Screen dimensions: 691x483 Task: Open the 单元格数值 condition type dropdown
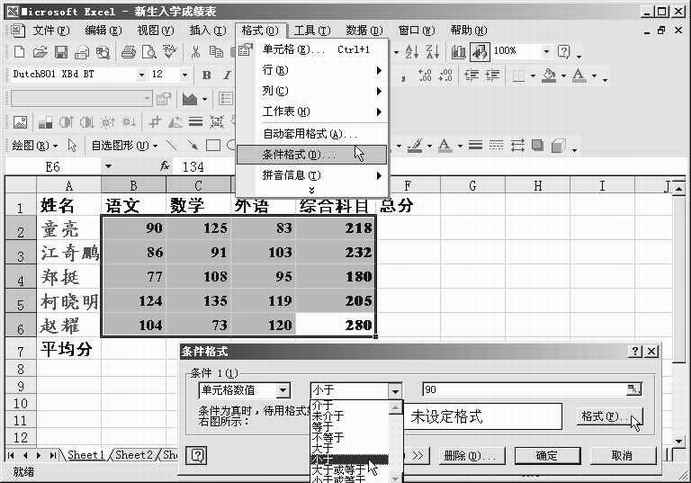coord(283,390)
